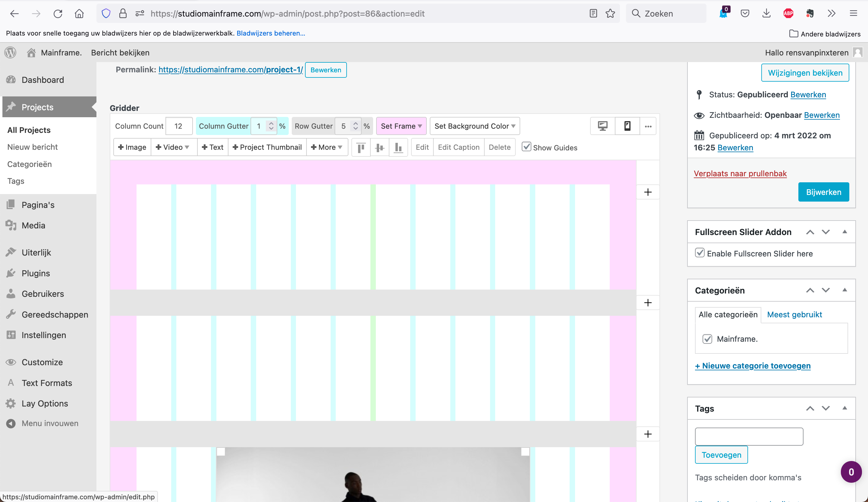This screenshot has width=868, height=502.
Task: Click the WordPress logo in admin bar
Action: pyautogui.click(x=10, y=53)
